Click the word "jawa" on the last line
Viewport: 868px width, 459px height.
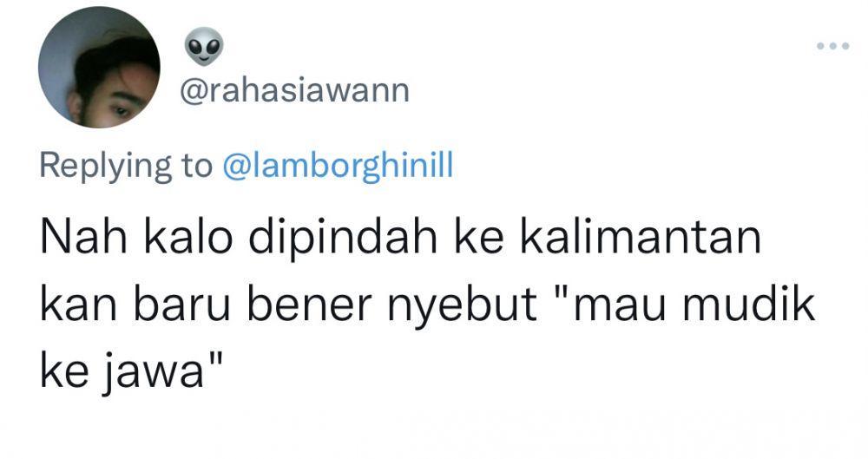coord(149,372)
